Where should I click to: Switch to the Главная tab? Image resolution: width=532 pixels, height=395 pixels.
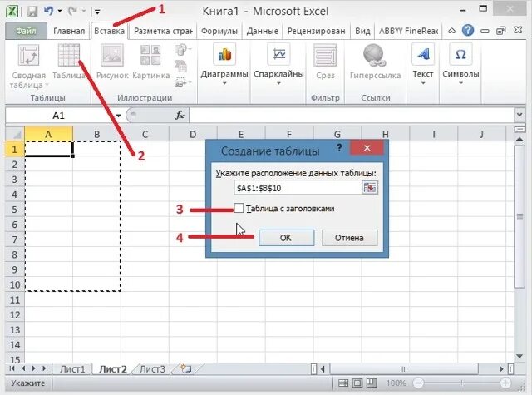tap(69, 31)
